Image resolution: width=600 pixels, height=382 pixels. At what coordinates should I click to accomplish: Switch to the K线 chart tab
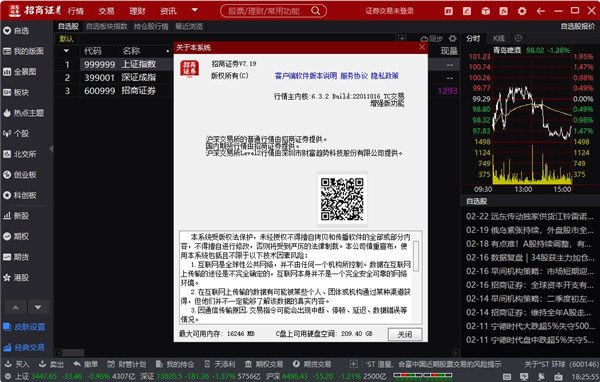click(499, 38)
